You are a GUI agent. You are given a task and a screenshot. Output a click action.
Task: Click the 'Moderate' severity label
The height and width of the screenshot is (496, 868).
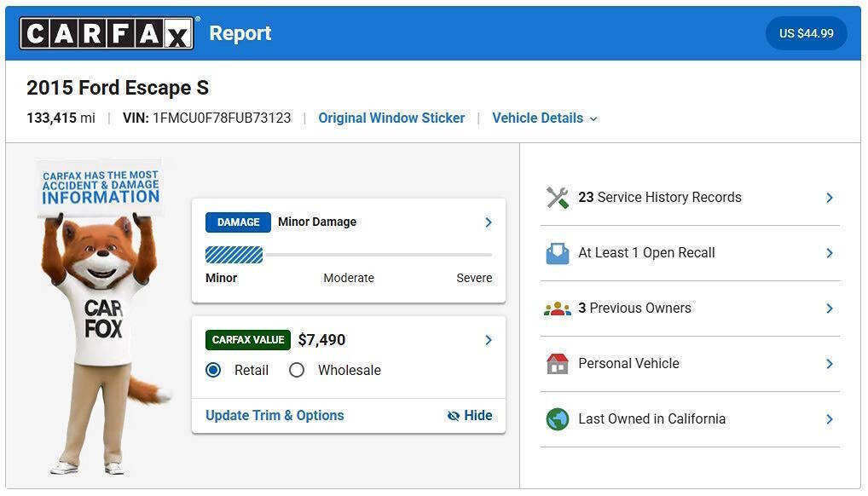point(349,278)
